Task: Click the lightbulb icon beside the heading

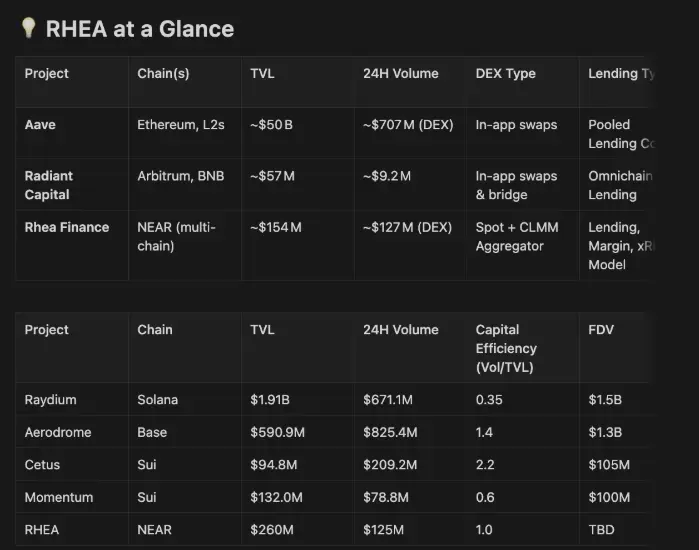Action: pos(29,28)
